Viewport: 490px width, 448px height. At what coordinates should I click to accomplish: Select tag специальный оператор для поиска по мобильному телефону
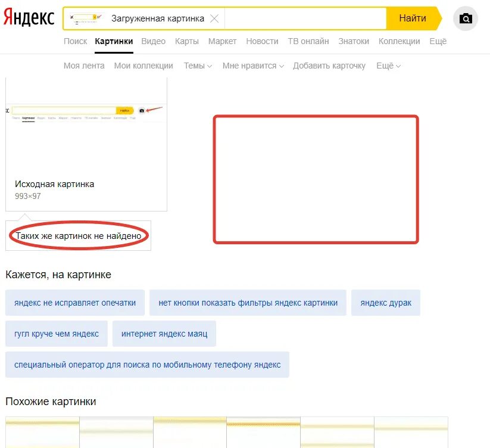tap(147, 365)
